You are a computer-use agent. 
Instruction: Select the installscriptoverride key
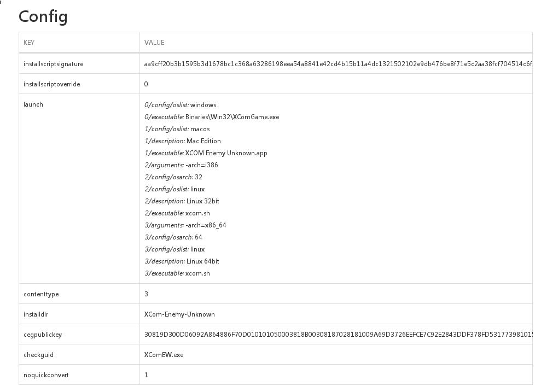point(52,84)
